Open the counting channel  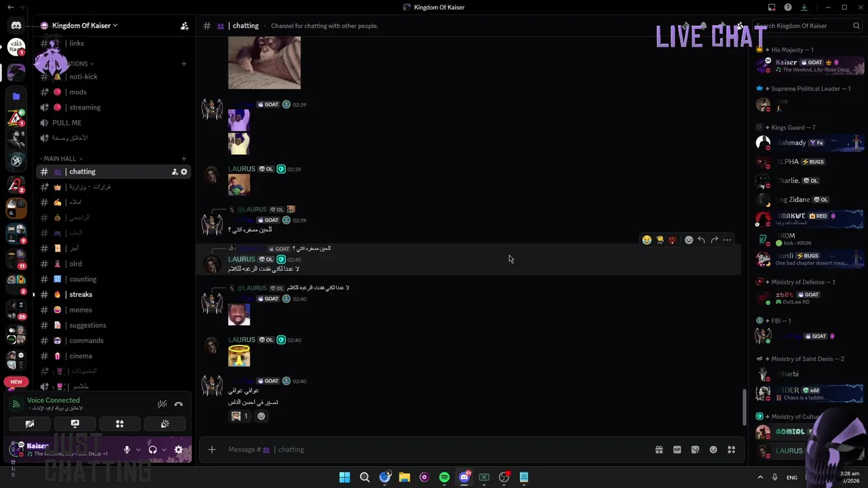[x=114, y=279]
